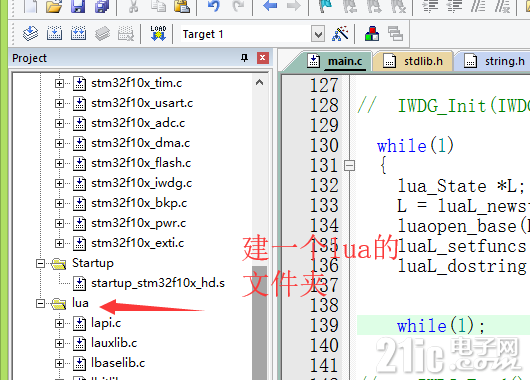Image resolution: width=530 pixels, height=380 pixels.
Task: Open the Target 1 dropdown
Action: (318, 34)
